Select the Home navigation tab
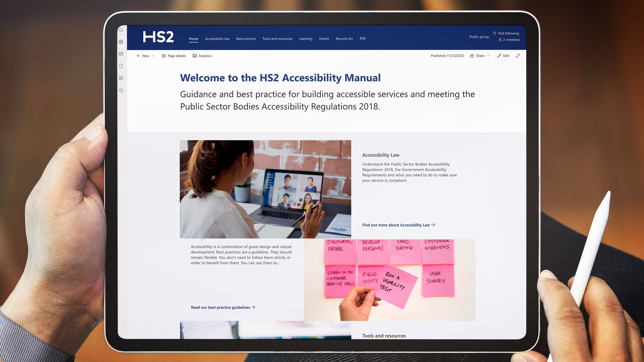Viewport: 644px width, 362px height. pos(193,39)
